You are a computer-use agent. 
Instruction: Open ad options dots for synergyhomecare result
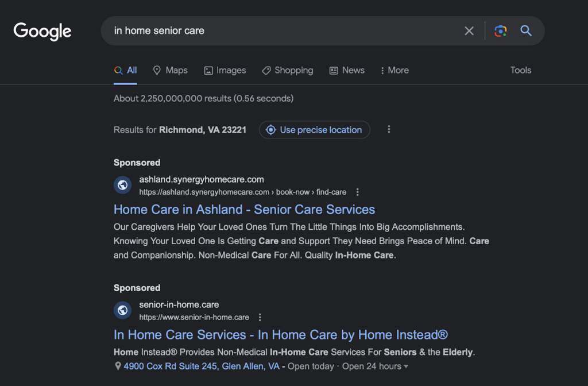(x=358, y=192)
